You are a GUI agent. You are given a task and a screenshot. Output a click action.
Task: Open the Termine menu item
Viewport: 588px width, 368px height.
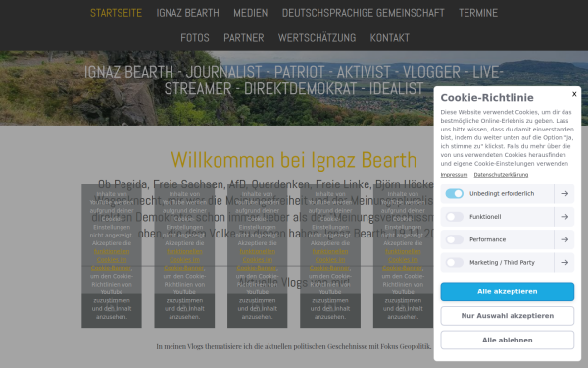478,13
